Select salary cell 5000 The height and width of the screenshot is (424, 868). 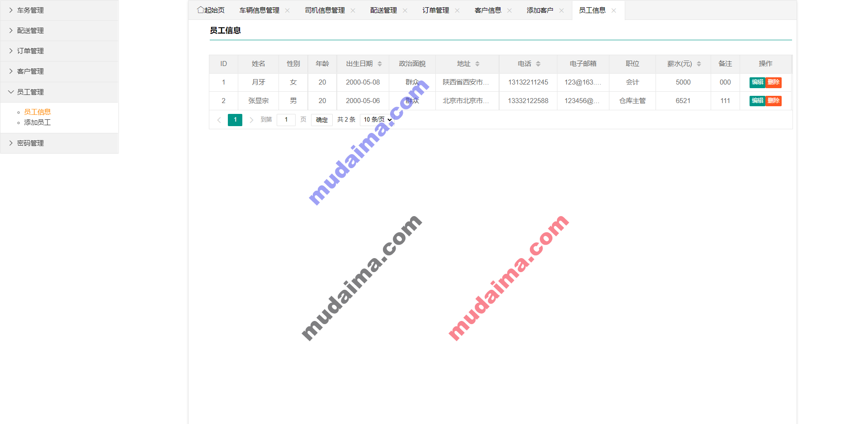(x=683, y=82)
